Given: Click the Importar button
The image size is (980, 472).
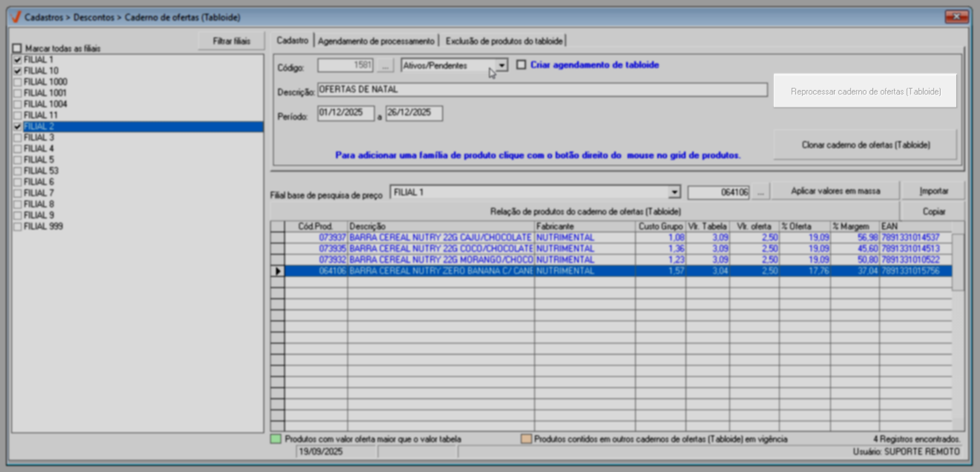Looking at the screenshot, I should (933, 191).
